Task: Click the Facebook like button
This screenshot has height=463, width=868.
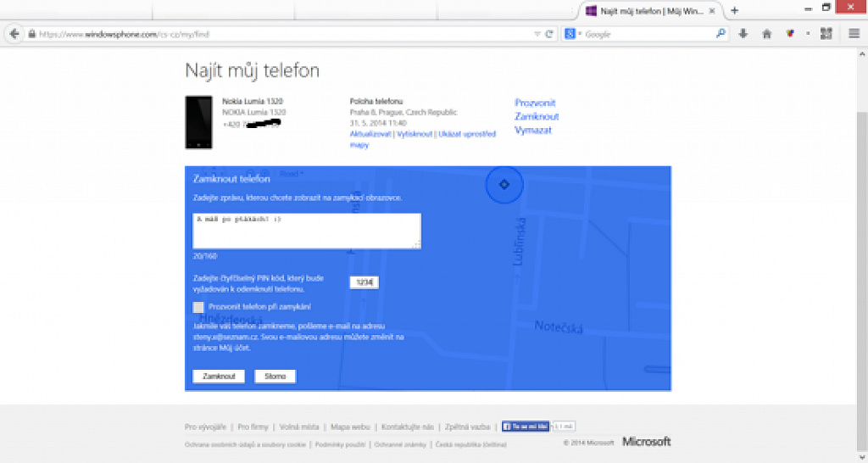Action: click(526, 427)
